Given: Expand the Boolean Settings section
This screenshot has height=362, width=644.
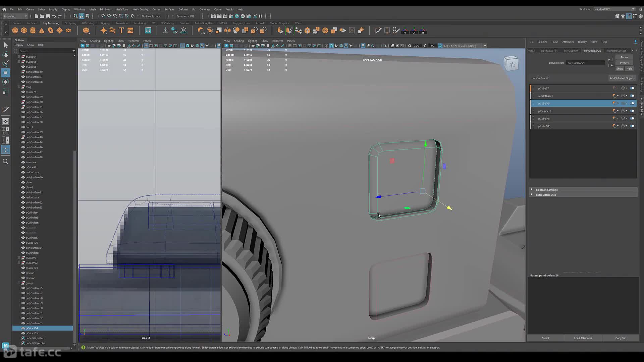Looking at the screenshot, I should point(532,190).
